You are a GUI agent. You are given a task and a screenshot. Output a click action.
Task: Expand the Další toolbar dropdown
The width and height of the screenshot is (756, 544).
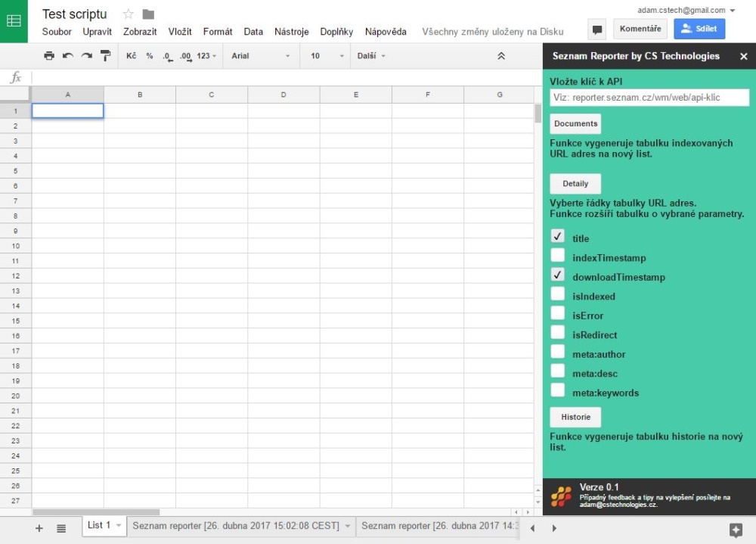(371, 56)
